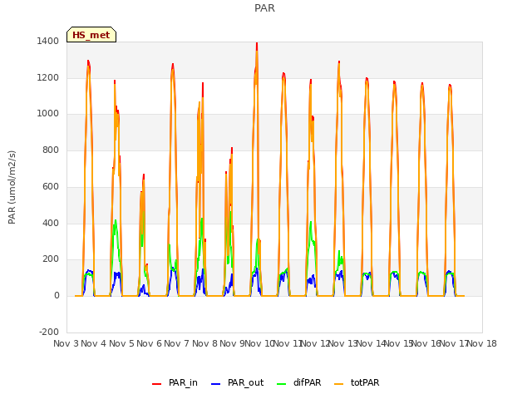
Task: Click the 1000 y-axis tick label
Action: [48, 114]
